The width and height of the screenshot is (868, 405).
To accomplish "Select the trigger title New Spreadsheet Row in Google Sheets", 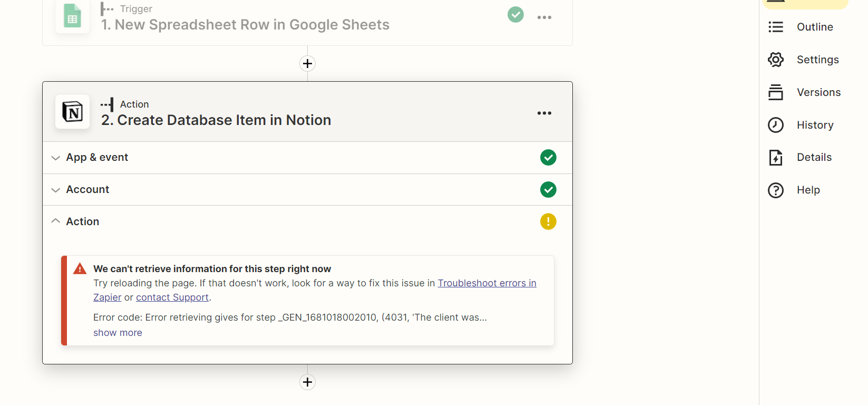I will [x=245, y=25].
